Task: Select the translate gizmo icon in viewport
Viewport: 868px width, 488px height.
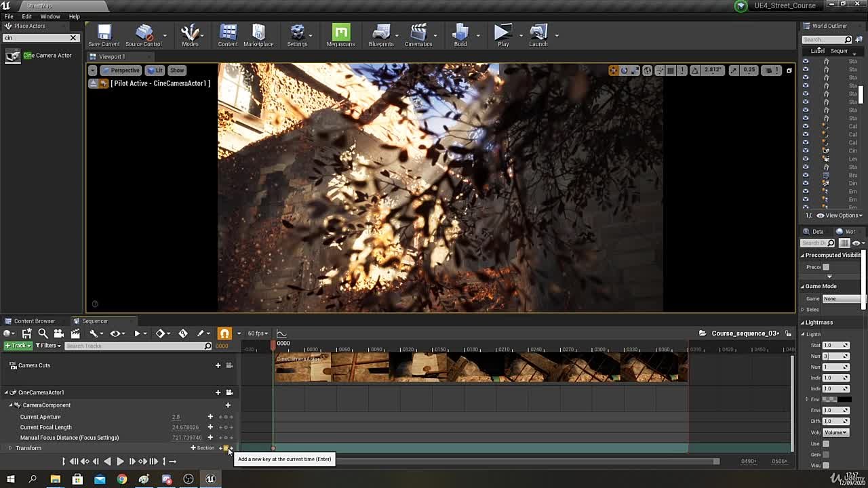Action: (613, 70)
